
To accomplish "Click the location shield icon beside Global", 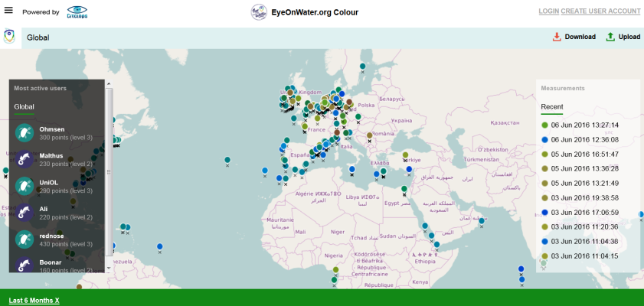I will [9, 36].
